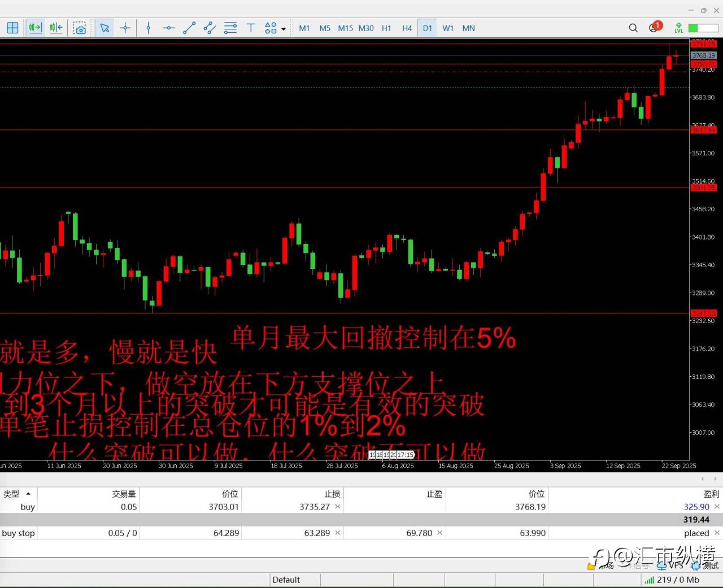This screenshot has height=588, width=723.
Task: Close the buy position via profit X
Action: (x=717, y=507)
